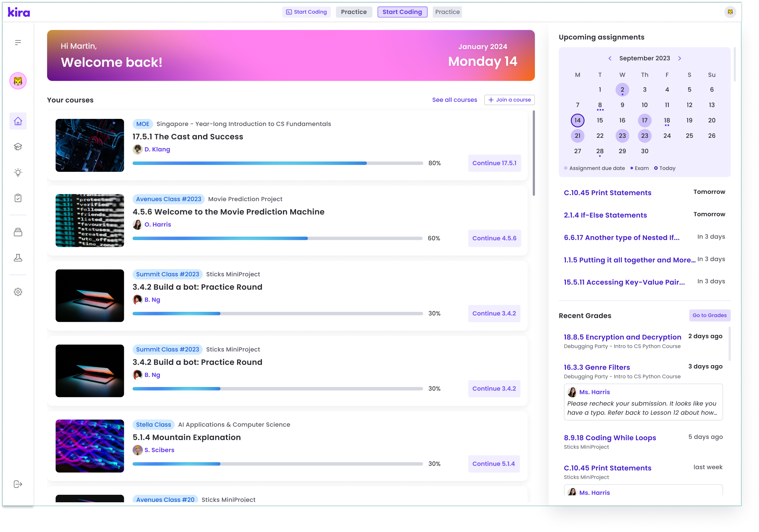Viewport: 759px width, 532px height.
Task: Open the clipboard assignments icon
Action: coord(18,198)
